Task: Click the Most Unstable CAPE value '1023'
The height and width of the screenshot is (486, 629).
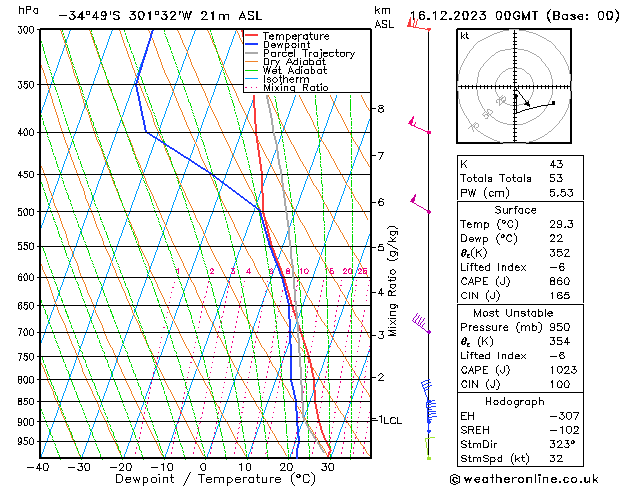Action: [x=563, y=370]
